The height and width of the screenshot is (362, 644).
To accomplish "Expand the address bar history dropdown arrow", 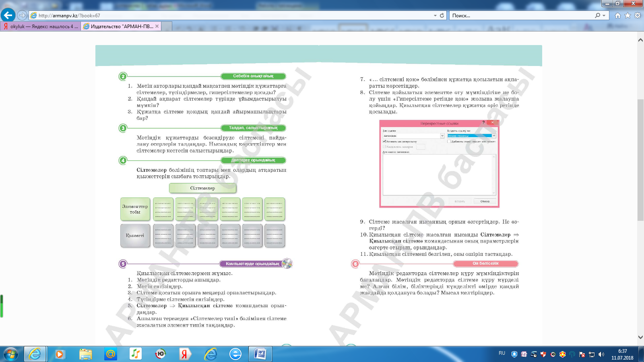I will (435, 15).
